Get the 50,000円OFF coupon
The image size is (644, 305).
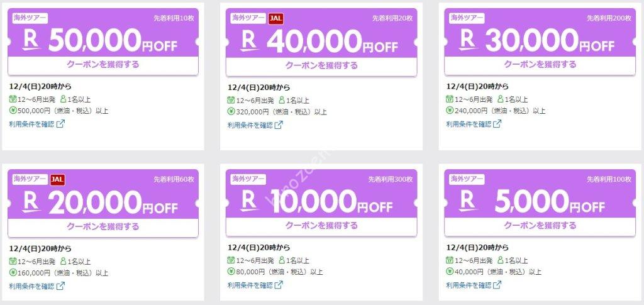pos(103,65)
